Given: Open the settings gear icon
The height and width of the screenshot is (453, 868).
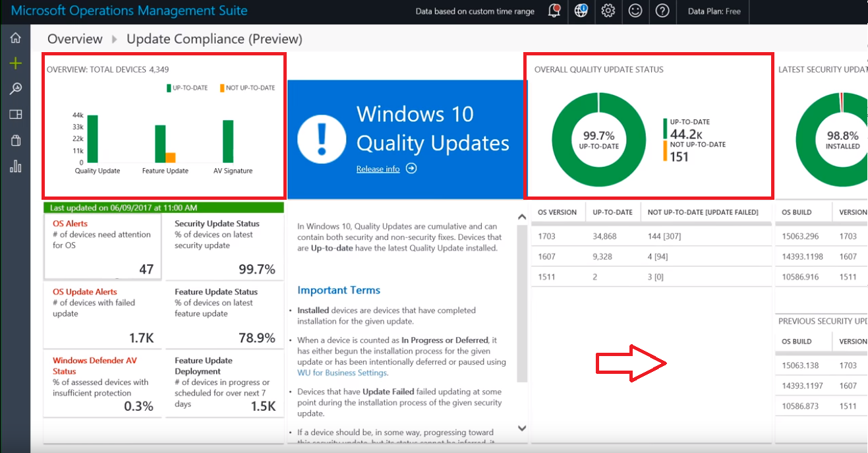Looking at the screenshot, I should click(x=608, y=11).
